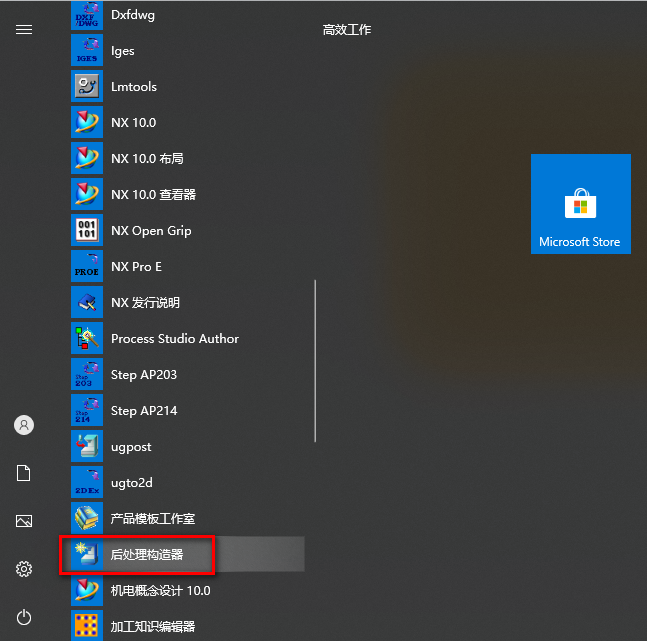This screenshot has height=641, width=647.
Task: Open the user account button
Action: point(24,425)
